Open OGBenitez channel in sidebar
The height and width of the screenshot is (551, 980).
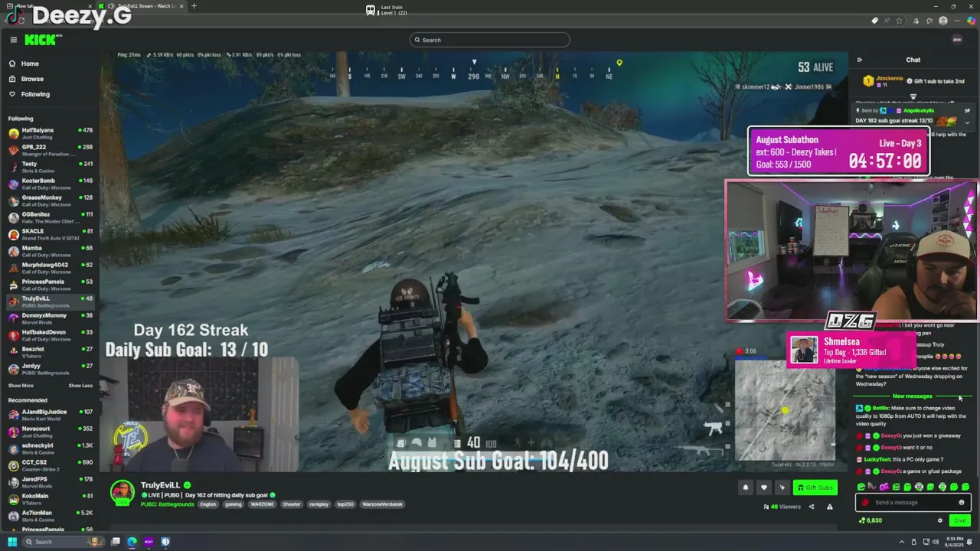[x=51, y=217]
